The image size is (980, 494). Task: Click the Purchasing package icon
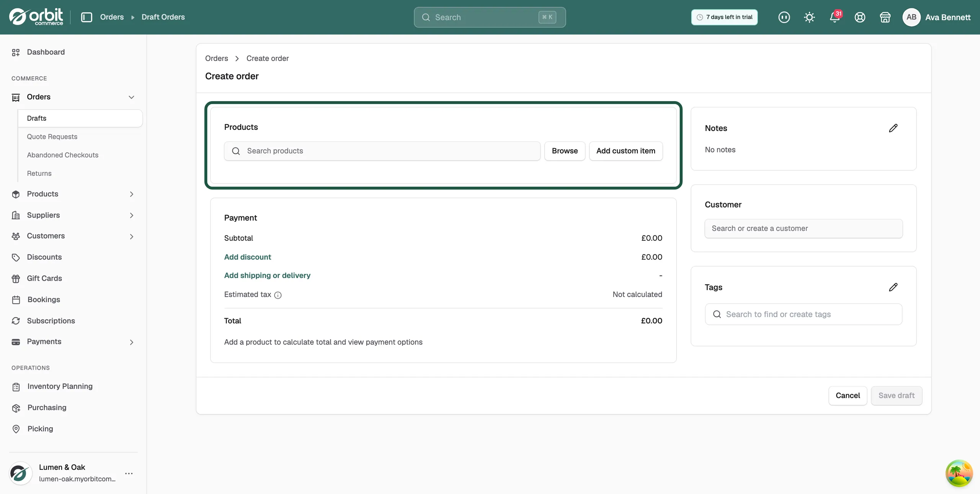(x=16, y=408)
